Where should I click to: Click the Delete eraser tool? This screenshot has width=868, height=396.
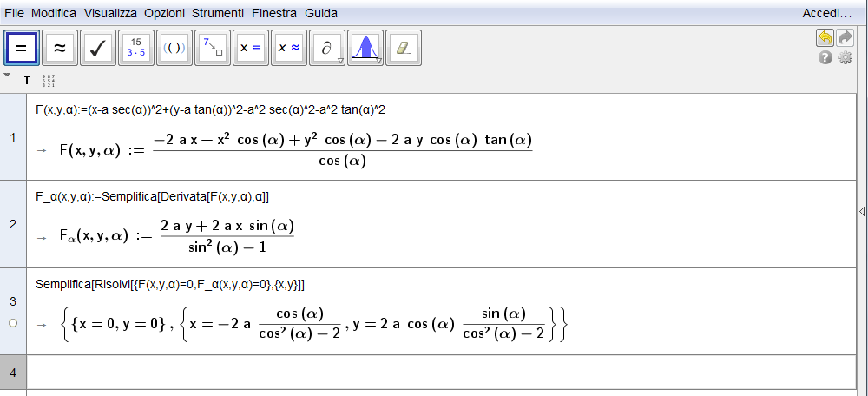403,49
